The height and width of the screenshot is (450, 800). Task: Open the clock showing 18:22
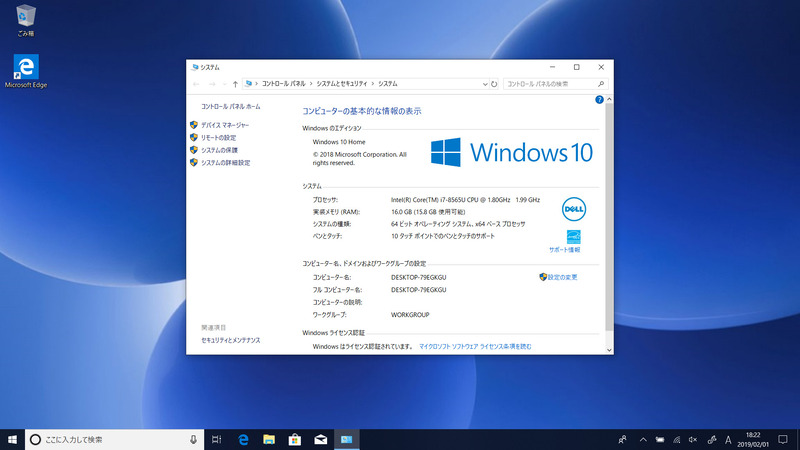753,439
